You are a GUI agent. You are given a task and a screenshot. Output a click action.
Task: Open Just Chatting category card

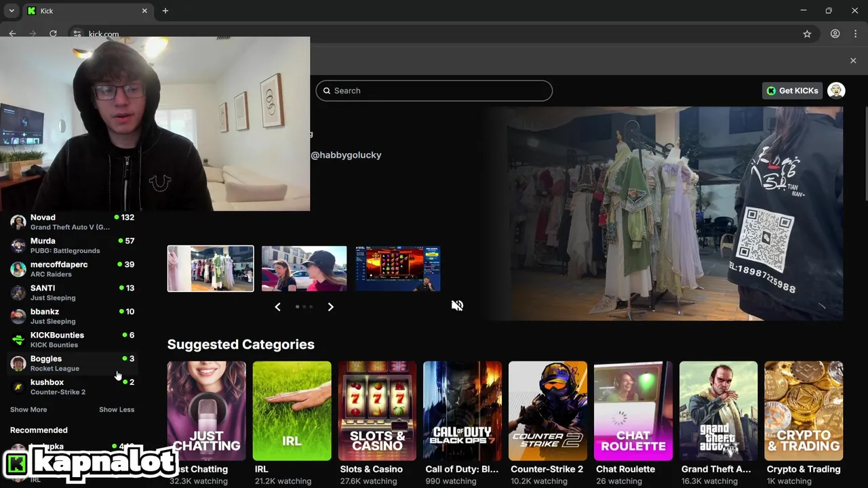pos(207,411)
